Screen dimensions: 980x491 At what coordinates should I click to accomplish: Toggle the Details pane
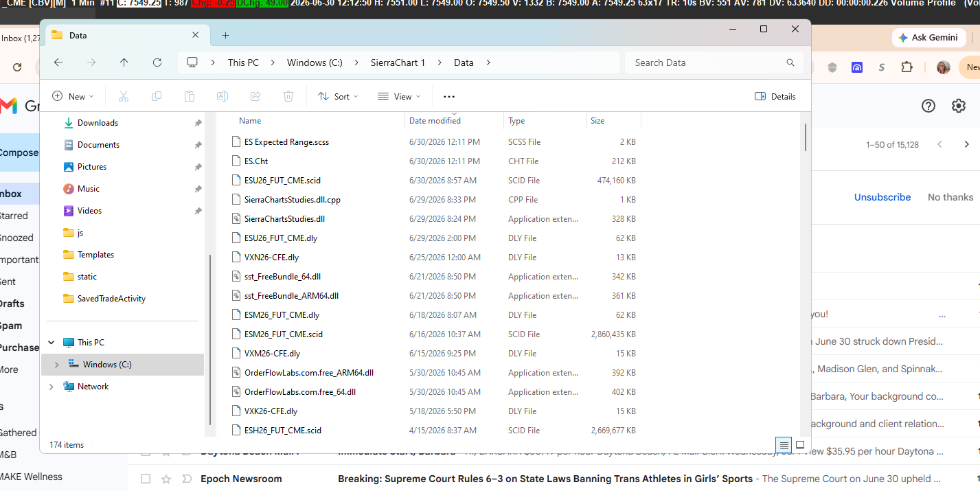click(775, 97)
